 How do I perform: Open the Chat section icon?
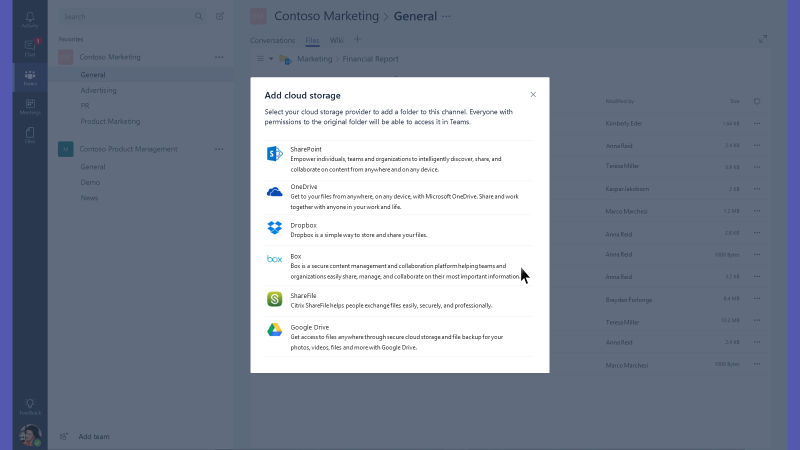click(30, 48)
